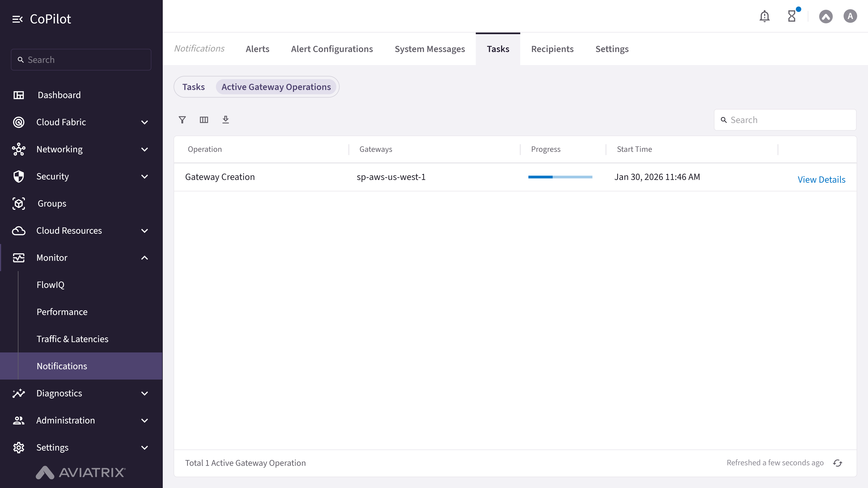Expand the Diagnostics chevron

tap(145, 393)
